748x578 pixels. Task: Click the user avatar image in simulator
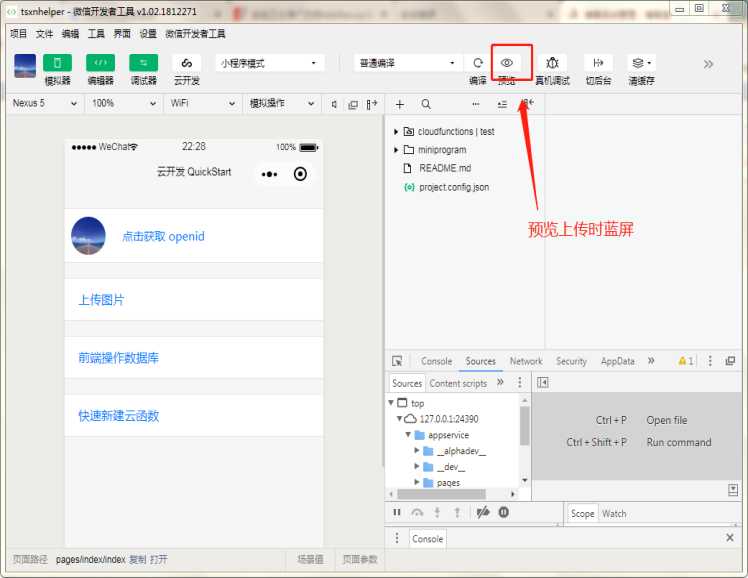click(x=88, y=236)
